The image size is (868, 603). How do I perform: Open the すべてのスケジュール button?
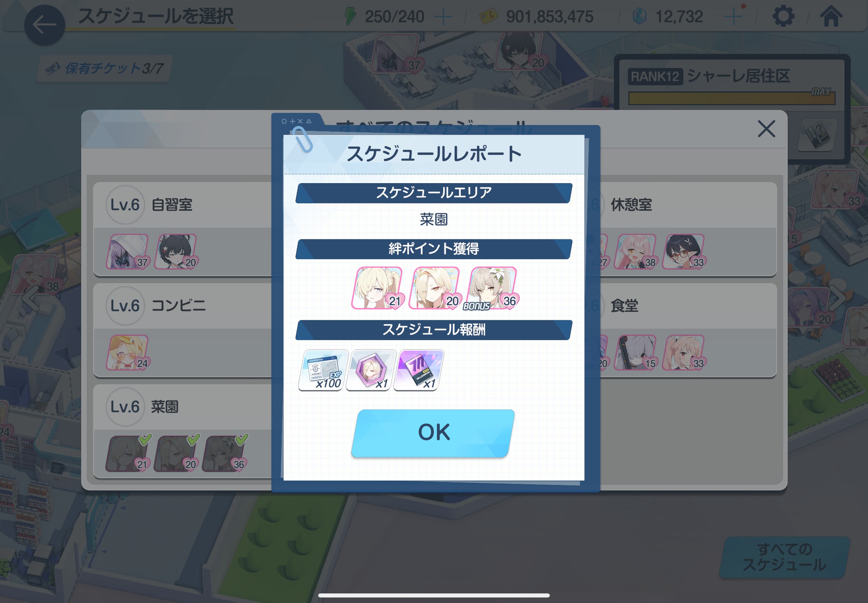(785, 557)
